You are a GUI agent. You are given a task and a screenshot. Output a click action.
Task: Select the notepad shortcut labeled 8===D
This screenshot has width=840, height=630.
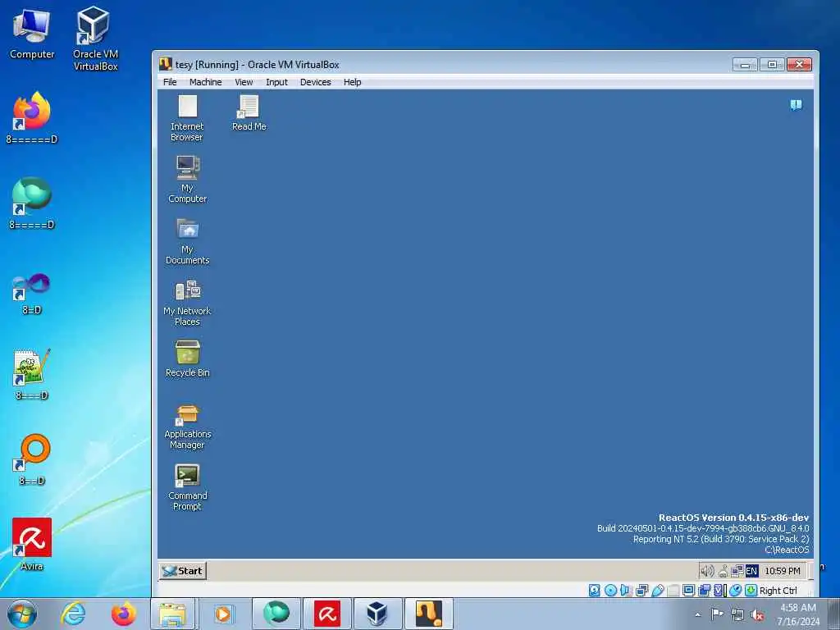(x=32, y=374)
